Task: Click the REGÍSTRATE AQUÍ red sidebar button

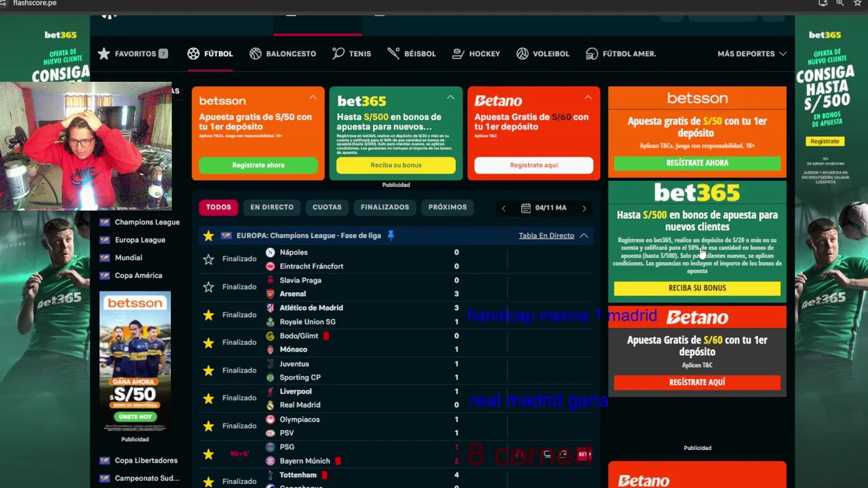Action: coord(697,382)
